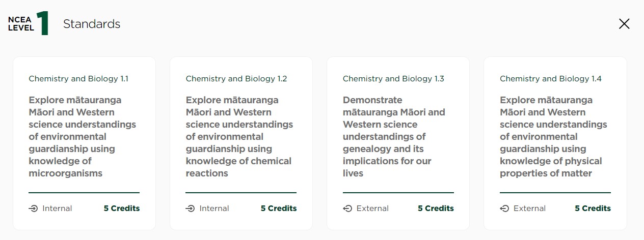This screenshot has width=644, height=240.
Task: Click 5 Credits on the 1.3 card
Action: click(436, 208)
